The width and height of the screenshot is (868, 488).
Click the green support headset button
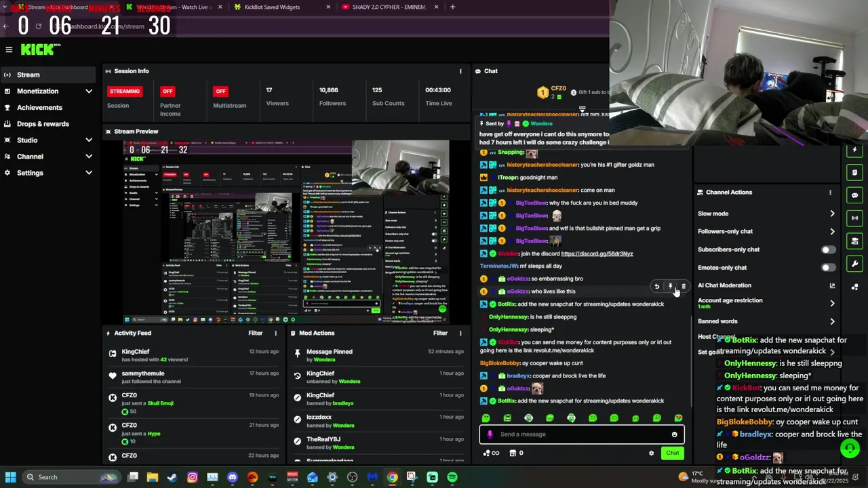850,448
